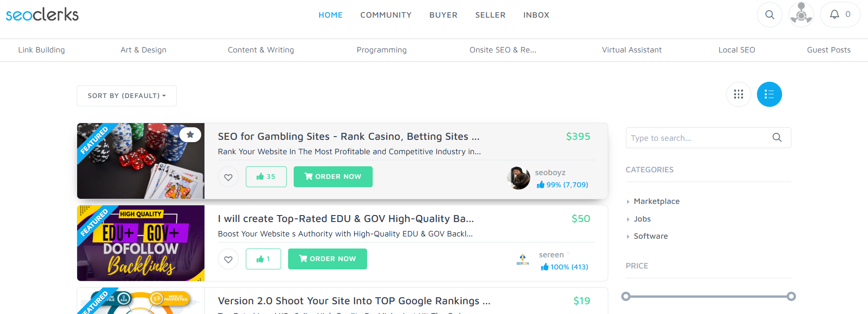
Task: Open seller seoboyz profile link
Action: point(550,172)
